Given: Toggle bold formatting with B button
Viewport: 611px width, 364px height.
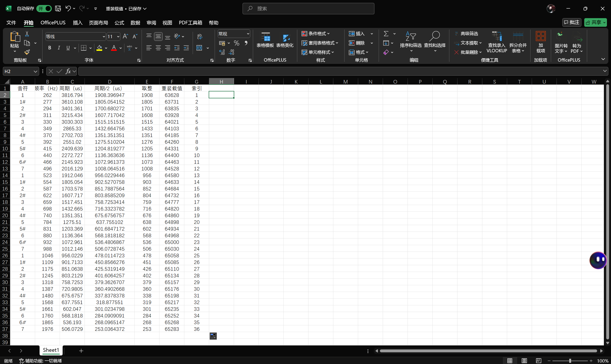Looking at the screenshot, I should [x=50, y=48].
